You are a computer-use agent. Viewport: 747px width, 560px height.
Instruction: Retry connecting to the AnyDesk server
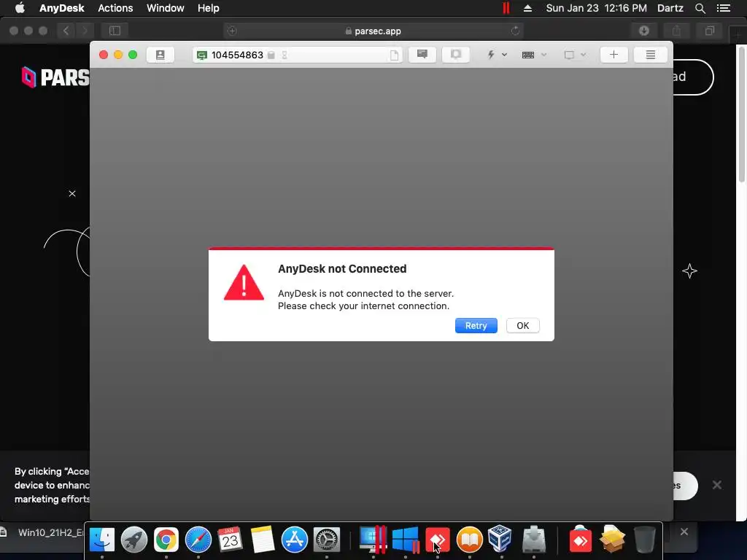click(x=476, y=326)
